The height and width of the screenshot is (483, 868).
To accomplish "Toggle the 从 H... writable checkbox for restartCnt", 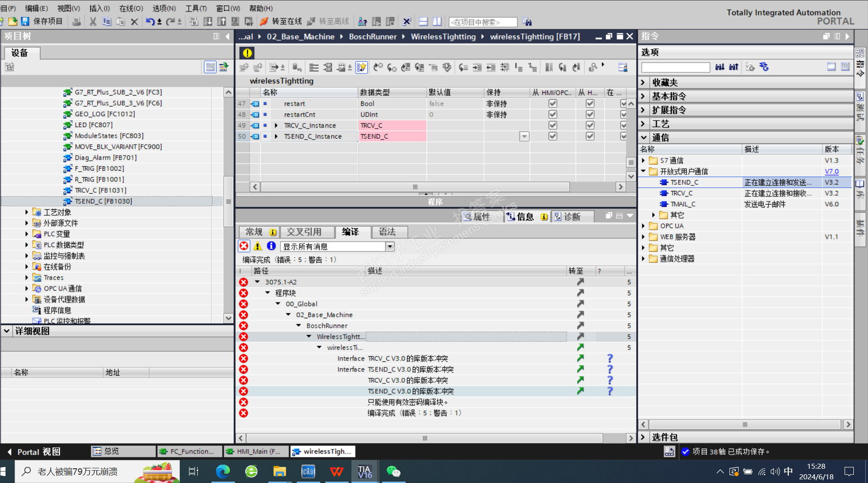I will (x=590, y=114).
